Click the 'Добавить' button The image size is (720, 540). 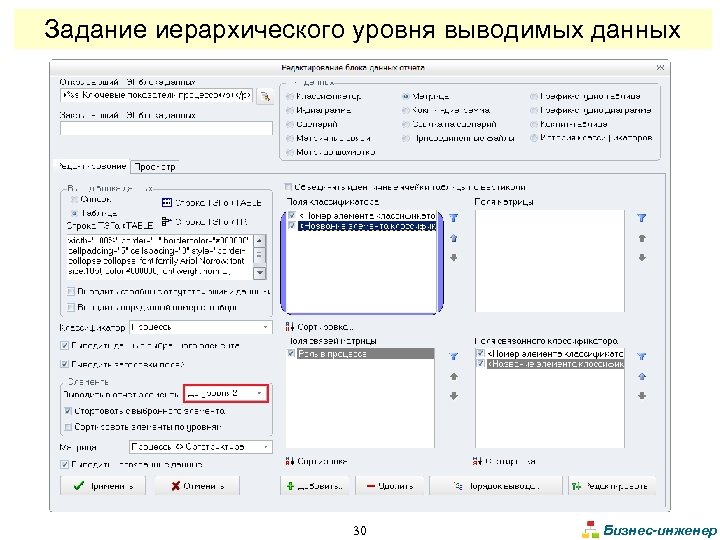[x=315, y=486]
